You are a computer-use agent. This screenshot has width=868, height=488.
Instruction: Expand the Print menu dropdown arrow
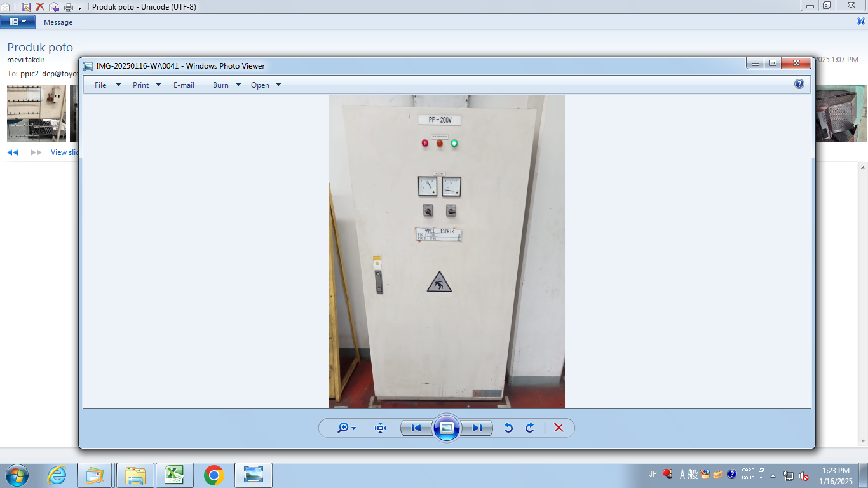158,85
